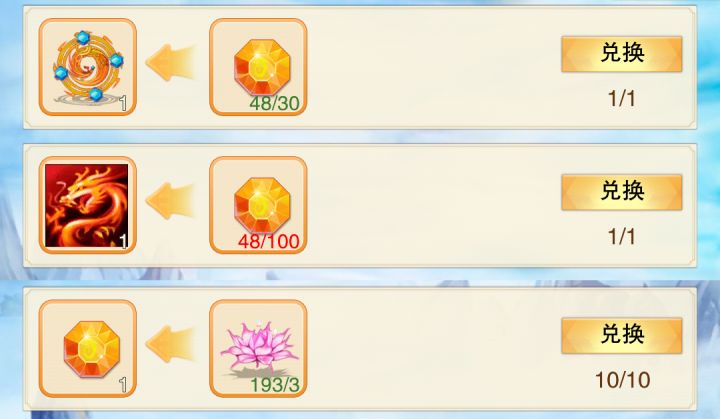720x419 pixels.
Task: Click 兑换 in the fire dragon row
Action: (622, 192)
